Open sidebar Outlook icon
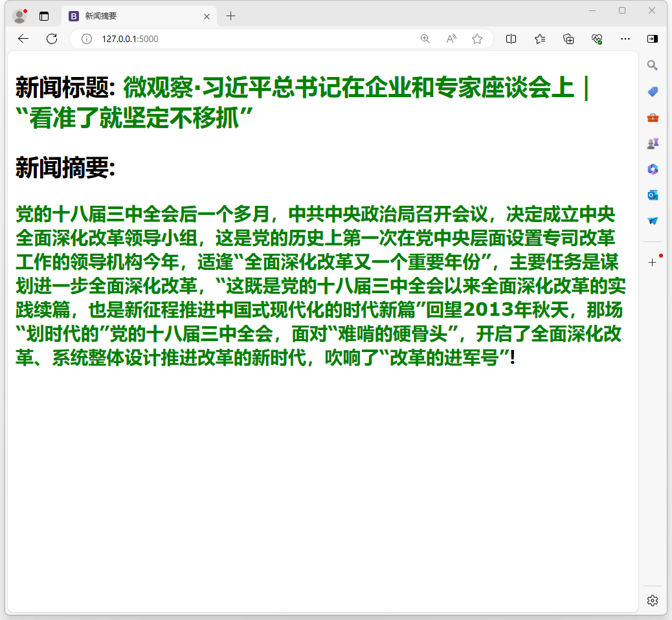The image size is (672, 620). pyautogui.click(x=653, y=195)
